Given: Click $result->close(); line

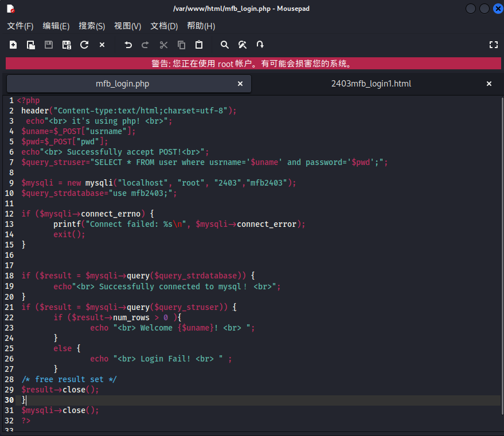Looking at the screenshot, I should (60, 390).
